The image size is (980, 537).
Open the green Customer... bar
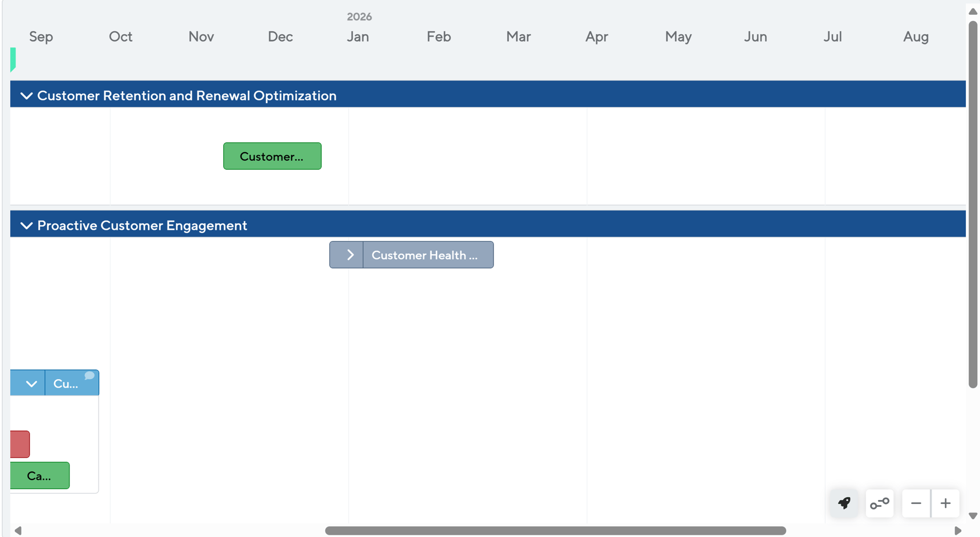point(272,156)
